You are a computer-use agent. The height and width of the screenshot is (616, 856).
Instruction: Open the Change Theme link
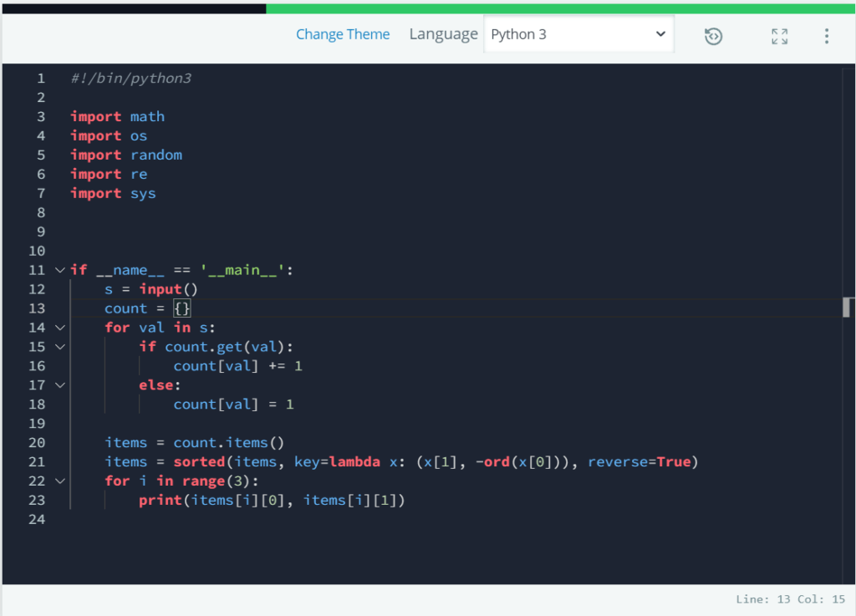[x=343, y=34]
